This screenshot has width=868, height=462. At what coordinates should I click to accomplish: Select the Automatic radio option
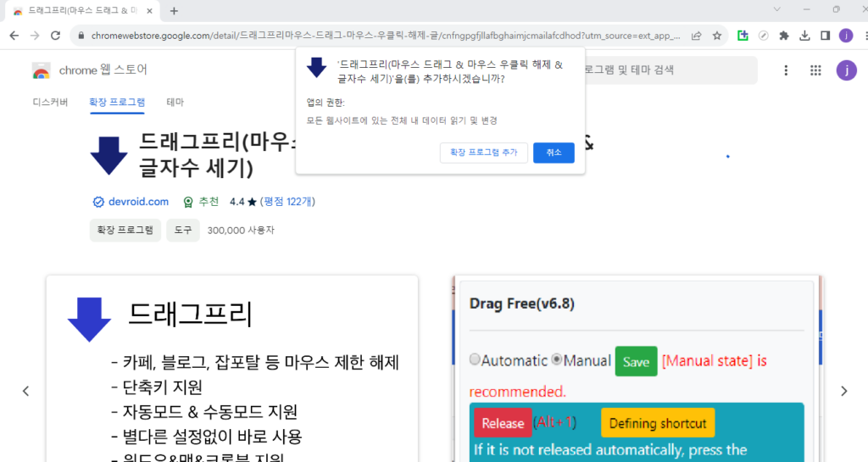(x=475, y=359)
